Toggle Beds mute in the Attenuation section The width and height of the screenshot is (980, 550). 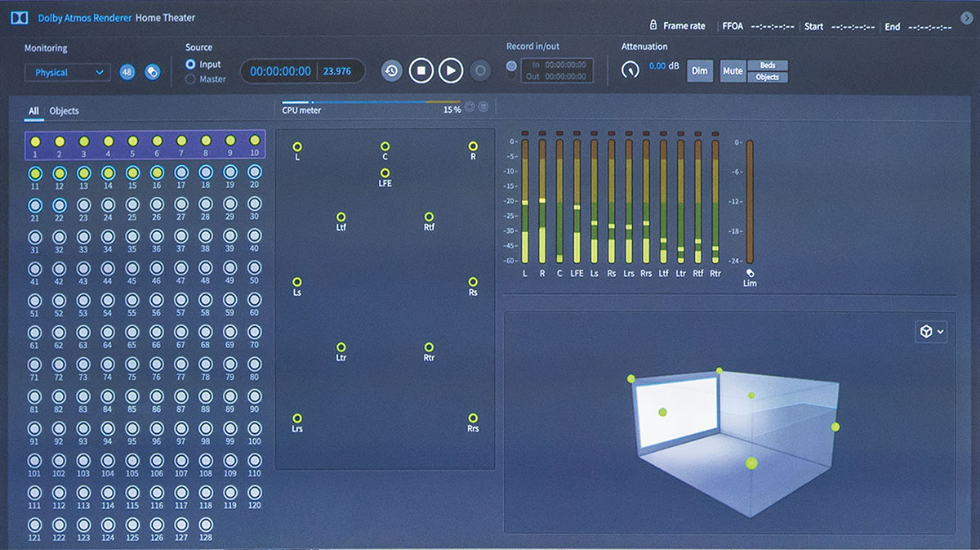[768, 65]
